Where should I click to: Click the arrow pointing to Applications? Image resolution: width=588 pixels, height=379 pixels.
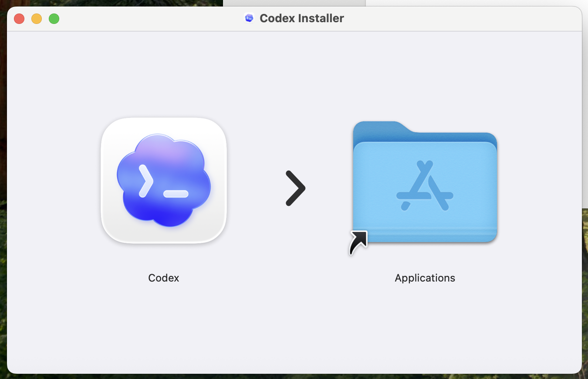pos(296,188)
